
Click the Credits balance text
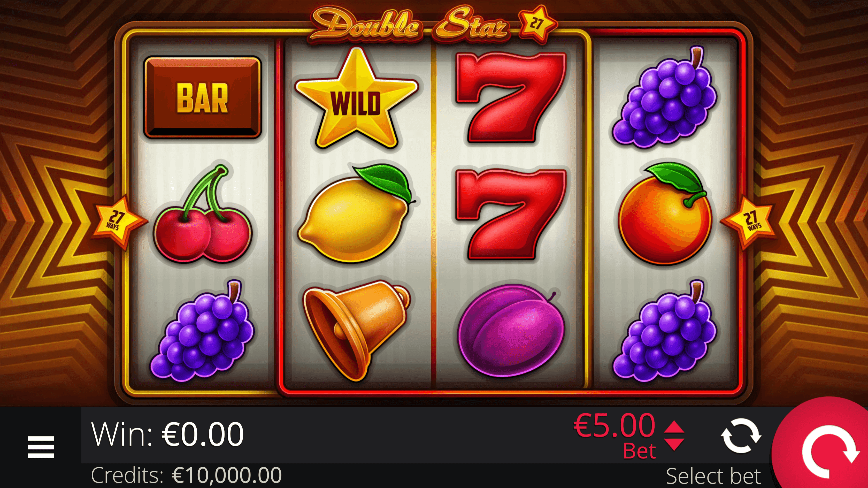pos(186,475)
